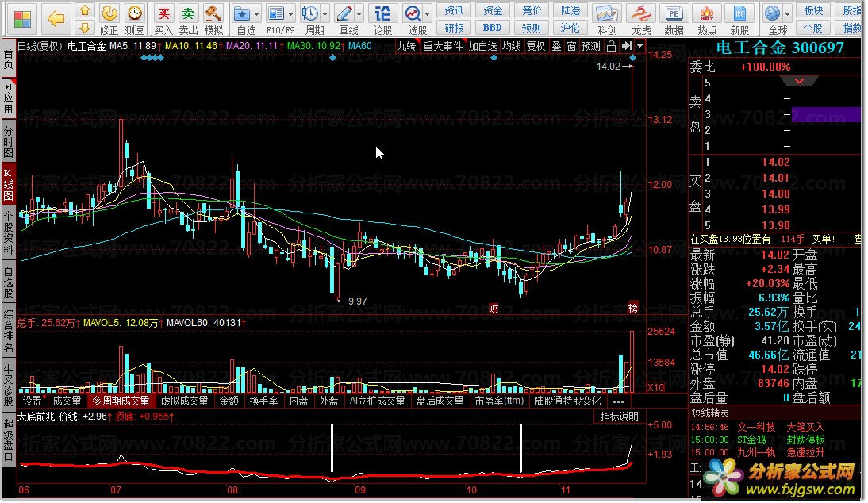
Task: Open the 全球 globe icon
Action: 772,13
